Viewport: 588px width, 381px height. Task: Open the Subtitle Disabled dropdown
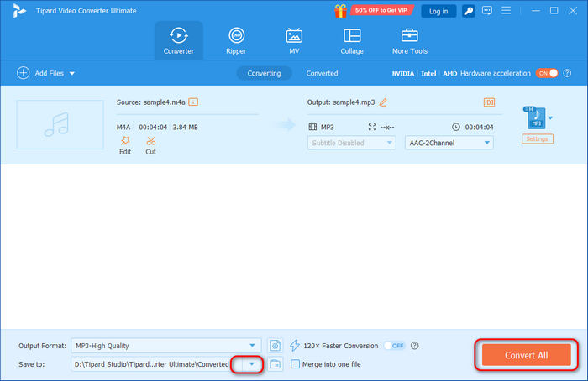click(x=351, y=143)
